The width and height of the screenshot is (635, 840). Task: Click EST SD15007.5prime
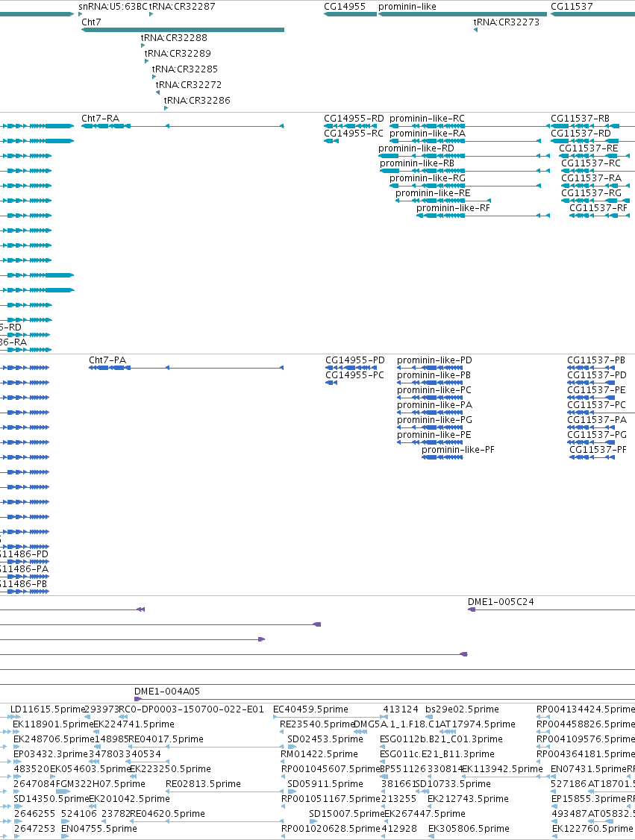(347, 814)
